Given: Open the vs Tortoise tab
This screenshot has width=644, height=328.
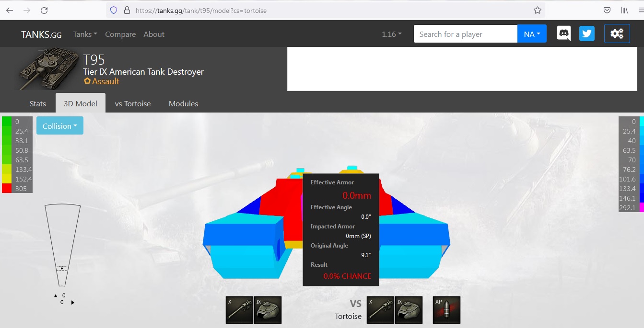Looking at the screenshot, I should 133,103.
